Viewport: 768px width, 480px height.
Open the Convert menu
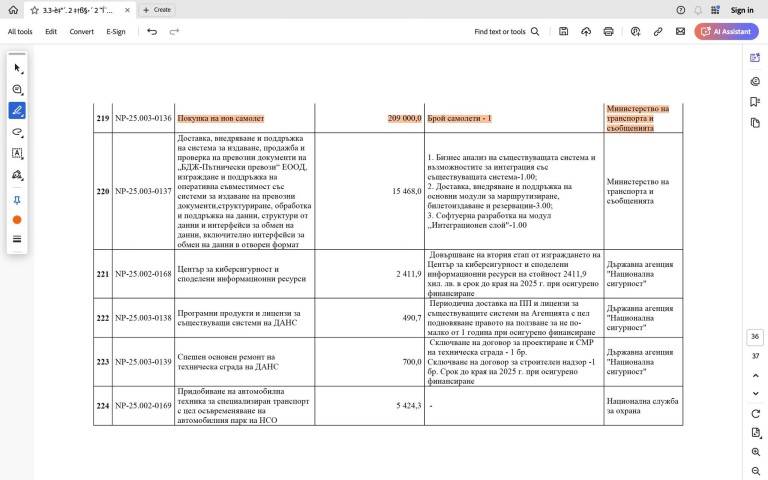pos(82,32)
